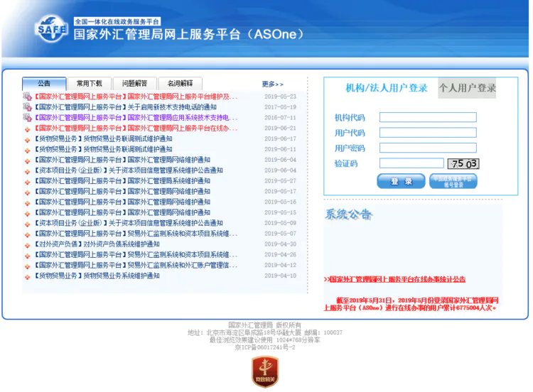533x392 pixels.
Task: Click the date 2019-04-10
Action: pos(280,276)
